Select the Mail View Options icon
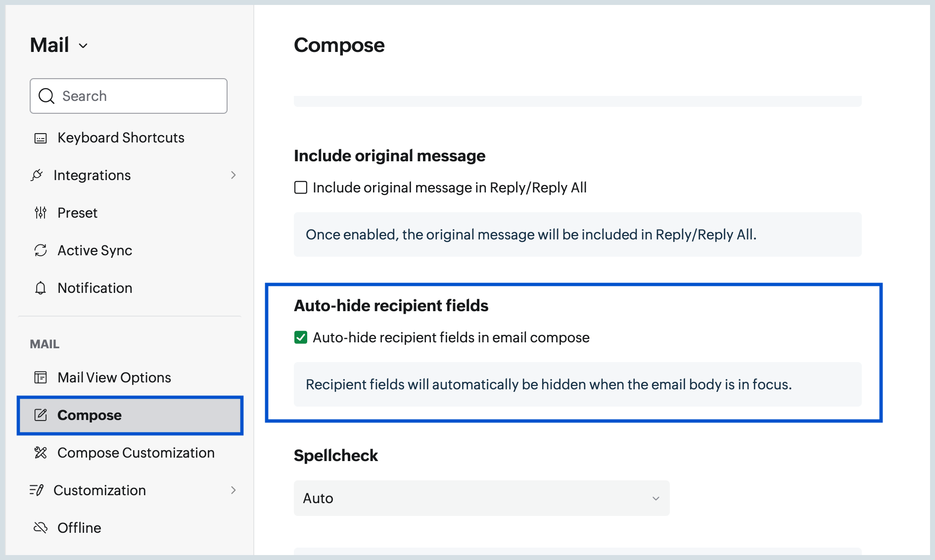 point(40,377)
